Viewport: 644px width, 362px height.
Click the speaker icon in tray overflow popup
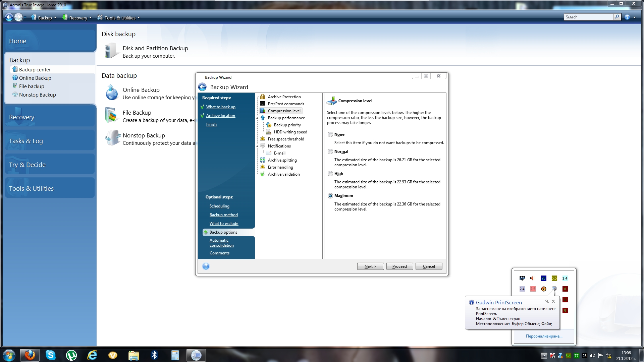(533, 278)
